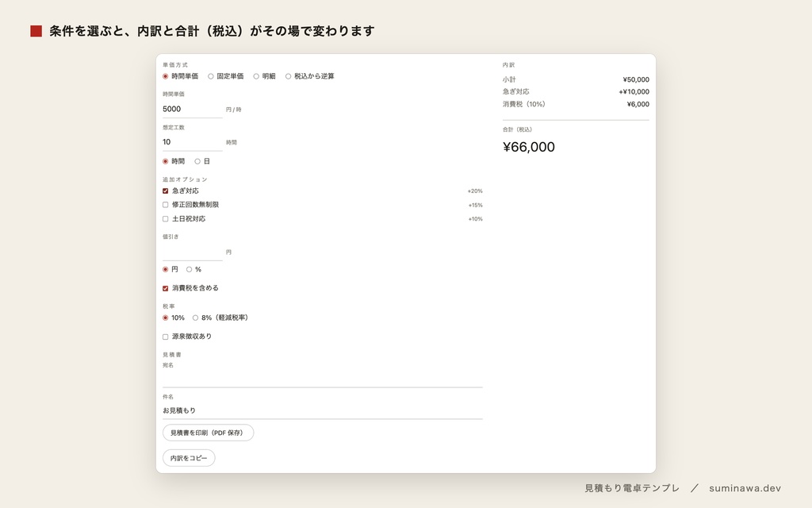Enable the 修正回数無制限 checkbox
Screen dimensions: 812x508
[x=165, y=205]
